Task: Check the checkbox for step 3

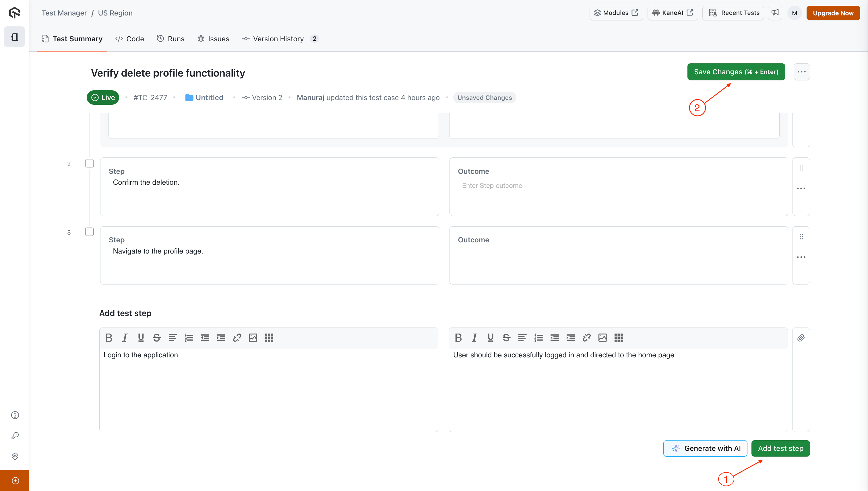Action: click(x=90, y=232)
